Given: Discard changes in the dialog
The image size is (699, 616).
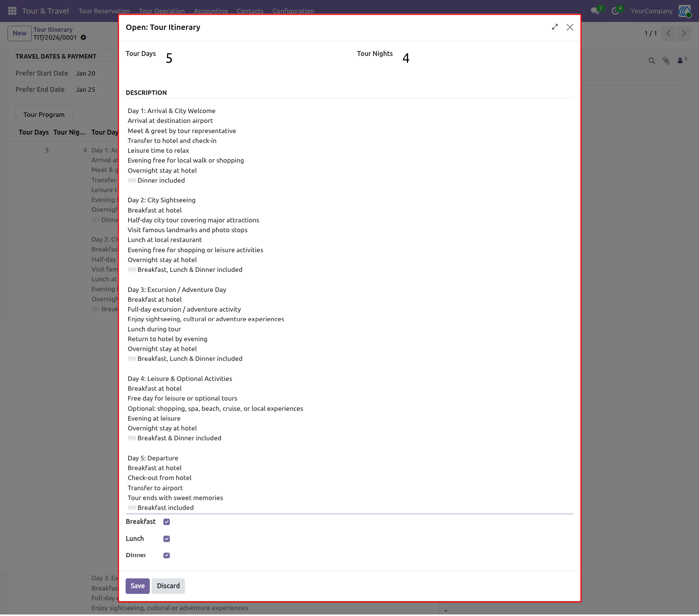Looking at the screenshot, I should pyautogui.click(x=168, y=586).
